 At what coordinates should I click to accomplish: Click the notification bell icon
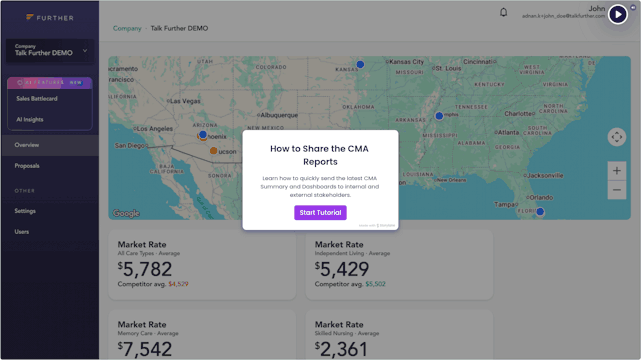pos(504,12)
